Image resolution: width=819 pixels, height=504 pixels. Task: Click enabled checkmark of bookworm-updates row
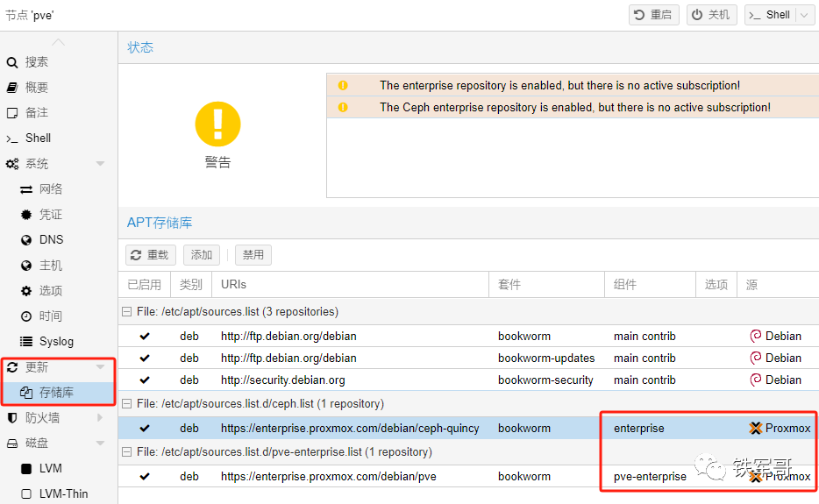pos(145,358)
